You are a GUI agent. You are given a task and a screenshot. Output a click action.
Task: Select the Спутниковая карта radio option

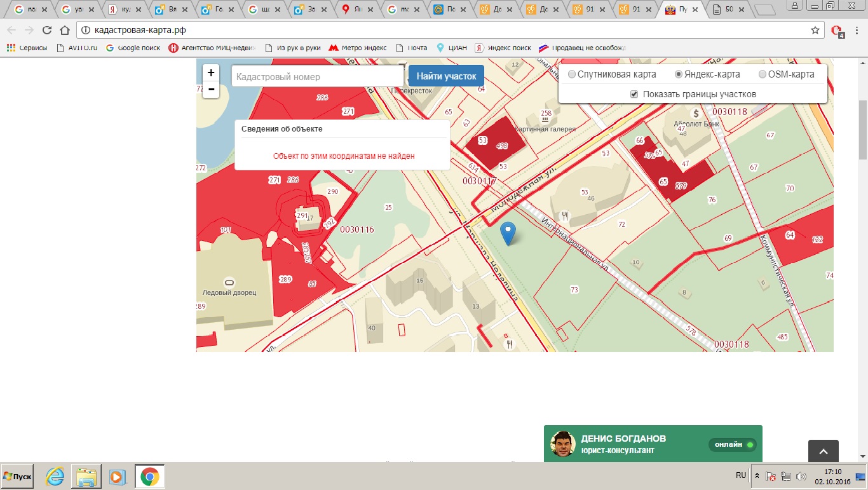click(572, 74)
